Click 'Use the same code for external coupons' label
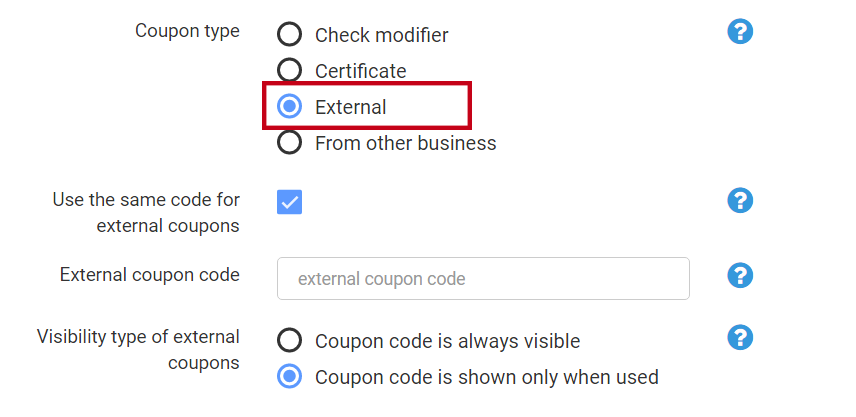Screen dimensions: 856x417 pyautogui.click(x=146, y=212)
